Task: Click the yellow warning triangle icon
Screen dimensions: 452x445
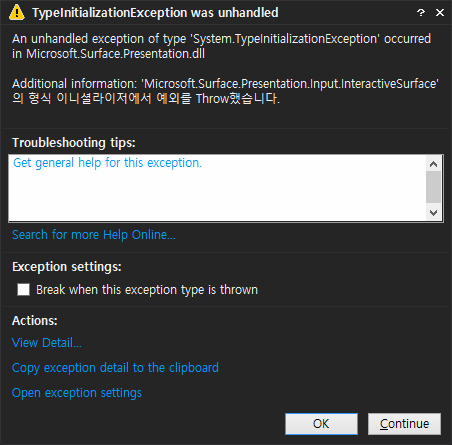Action: tap(16, 12)
